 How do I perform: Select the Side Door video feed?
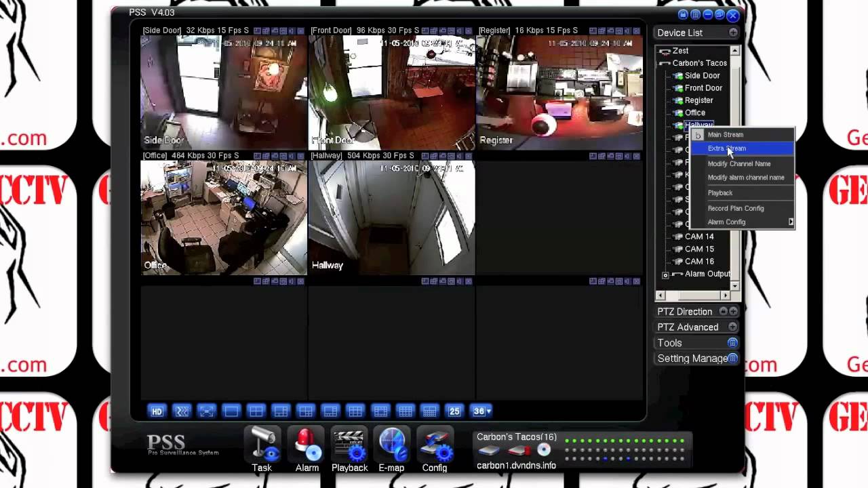click(223, 92)
